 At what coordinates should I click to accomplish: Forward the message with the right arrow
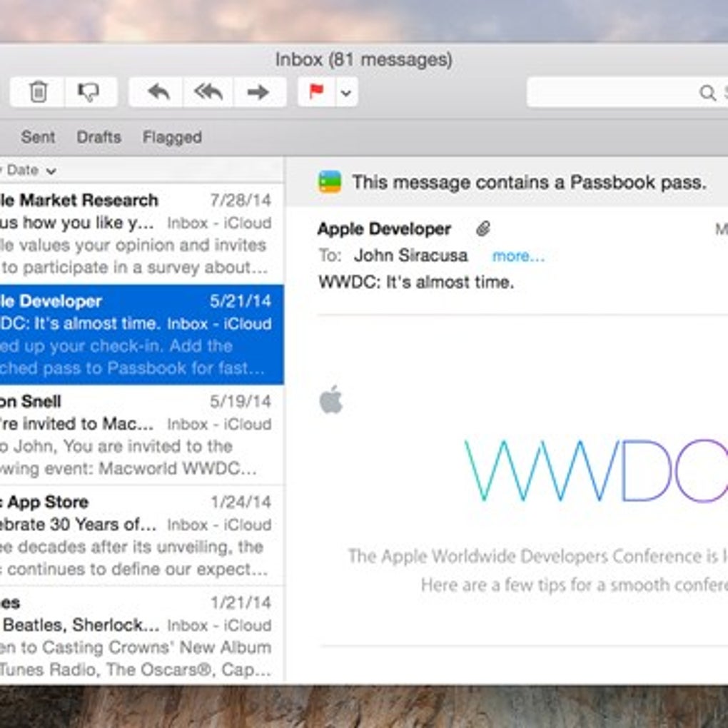pos(259,92)
